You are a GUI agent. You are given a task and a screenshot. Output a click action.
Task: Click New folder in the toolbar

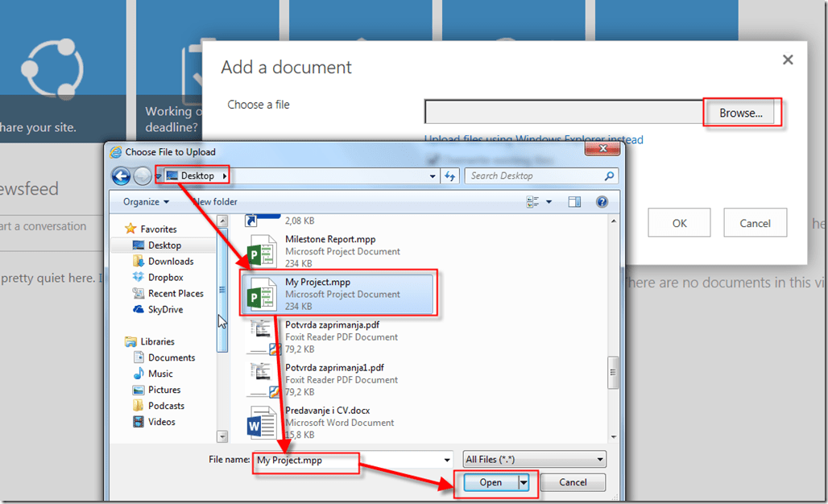click(215, 202)
